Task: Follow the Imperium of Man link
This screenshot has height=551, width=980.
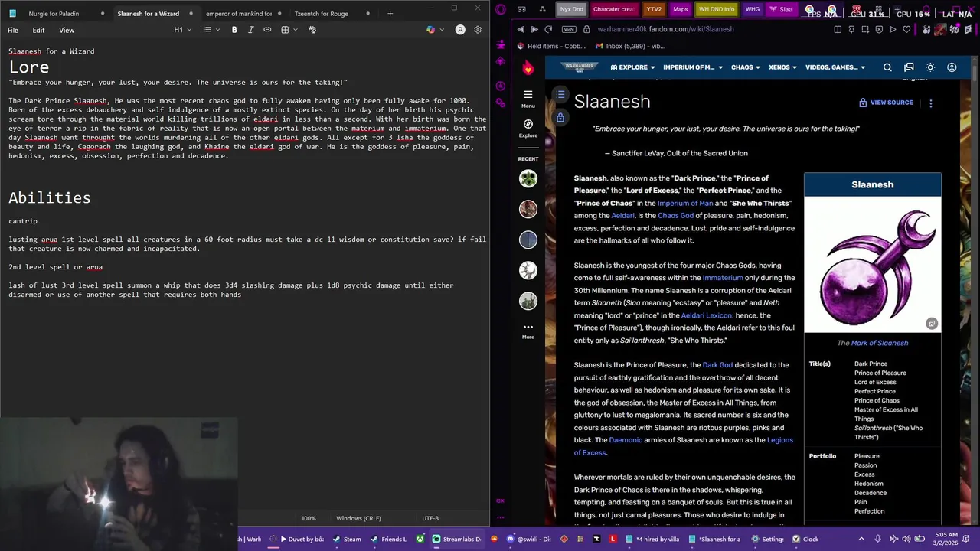Action: click(x=685, y=203)
